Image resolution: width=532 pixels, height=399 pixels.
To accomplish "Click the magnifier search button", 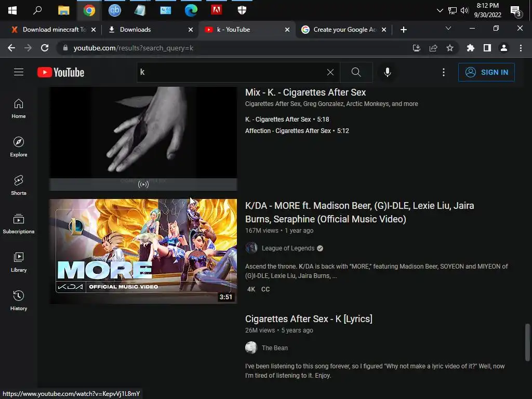I will coord(356,72).
